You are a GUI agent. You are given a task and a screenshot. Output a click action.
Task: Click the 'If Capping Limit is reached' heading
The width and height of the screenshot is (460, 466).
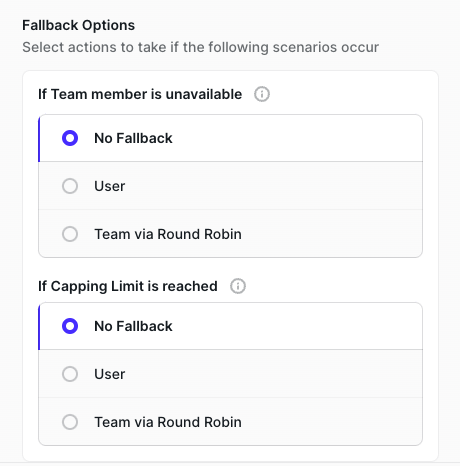(x=128, y=286)
